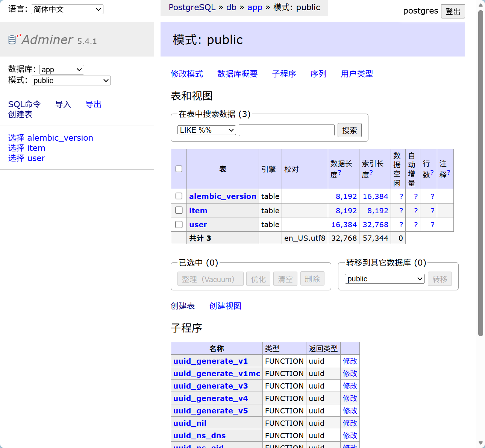This screenshot has width=485, height=448.
Task: Focus the table data search text field
Action: pyautogui.click(x=286, y=130)
